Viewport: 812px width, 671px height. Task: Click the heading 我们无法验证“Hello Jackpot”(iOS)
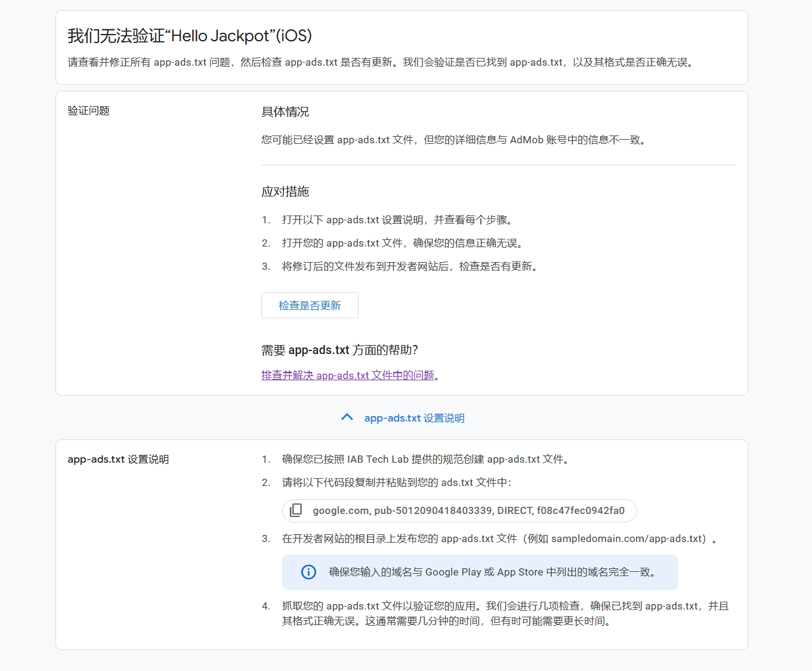tap(190, 36)
